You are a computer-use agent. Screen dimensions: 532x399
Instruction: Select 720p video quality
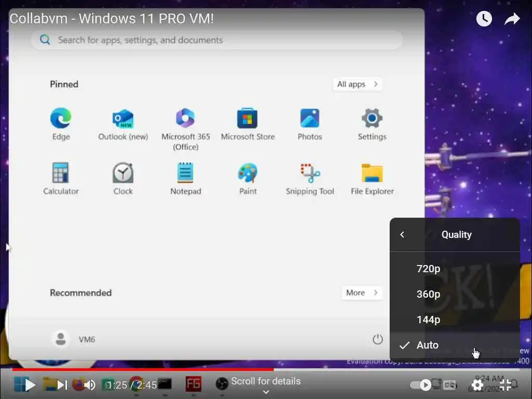click(x=455, y=269)
